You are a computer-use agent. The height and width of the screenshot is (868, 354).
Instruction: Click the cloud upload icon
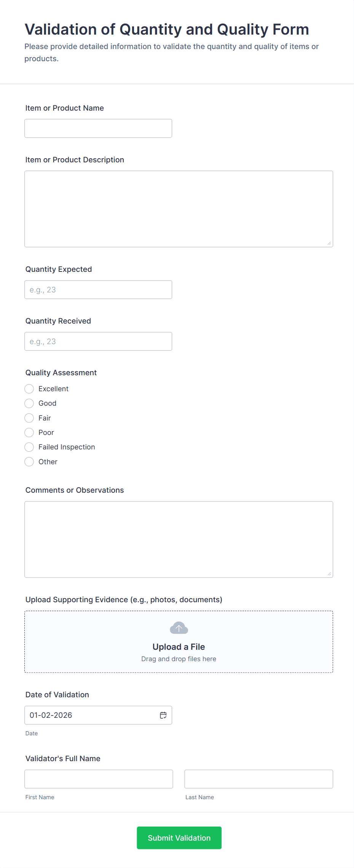pos(179,628)
